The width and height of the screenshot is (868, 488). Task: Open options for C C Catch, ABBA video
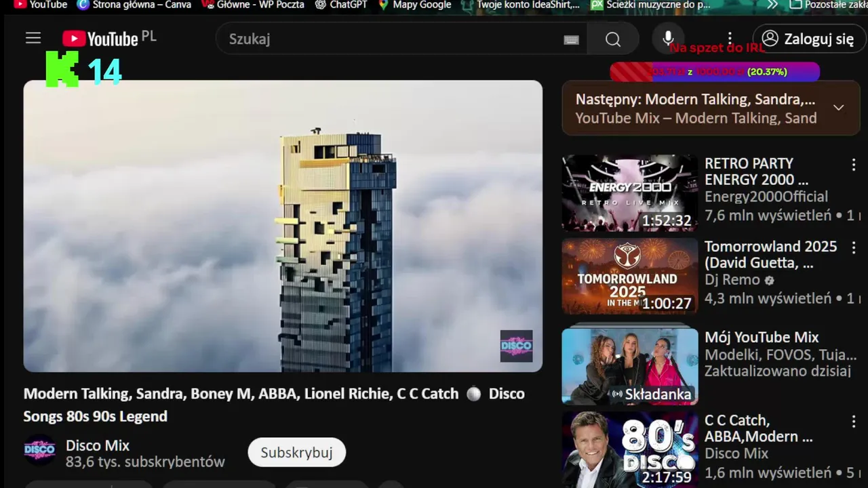click(853, 422)
